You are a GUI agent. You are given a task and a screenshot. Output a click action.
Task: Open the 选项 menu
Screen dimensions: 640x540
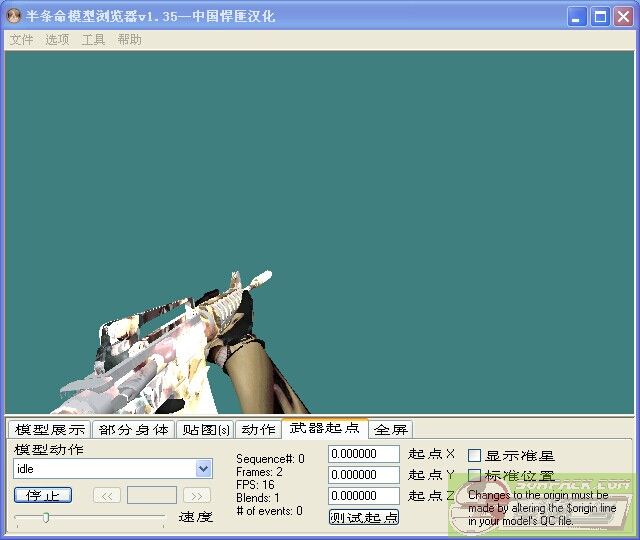57,40
